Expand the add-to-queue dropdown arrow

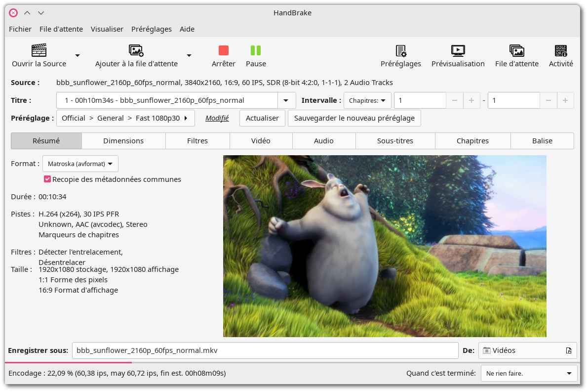tap(189, 55)
